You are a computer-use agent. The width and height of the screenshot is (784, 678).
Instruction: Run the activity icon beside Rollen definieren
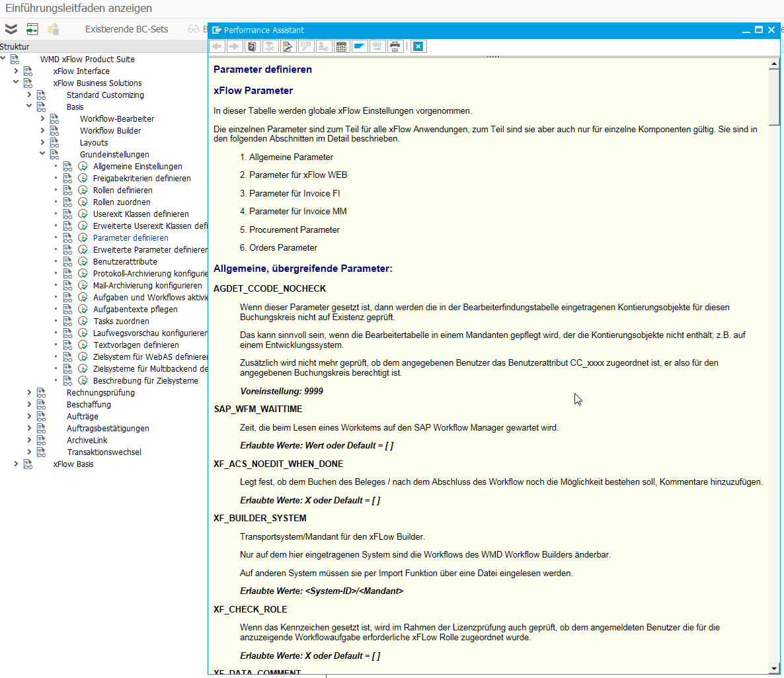[x=83, y=191]
